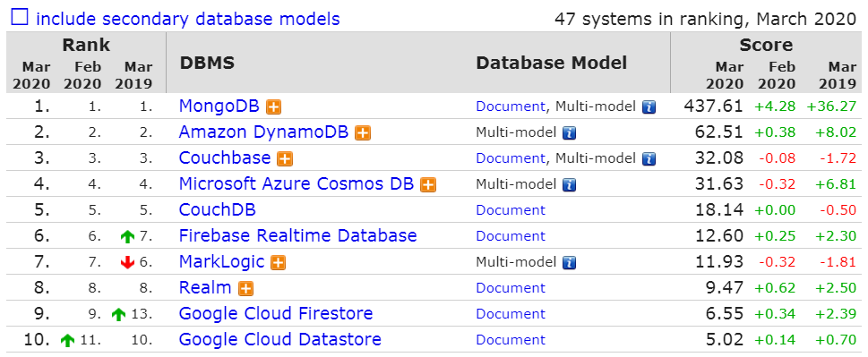This screenshot has height=357, width=868.
Task: Open the Google Cloud Firestore link
Action: [276, 314]
